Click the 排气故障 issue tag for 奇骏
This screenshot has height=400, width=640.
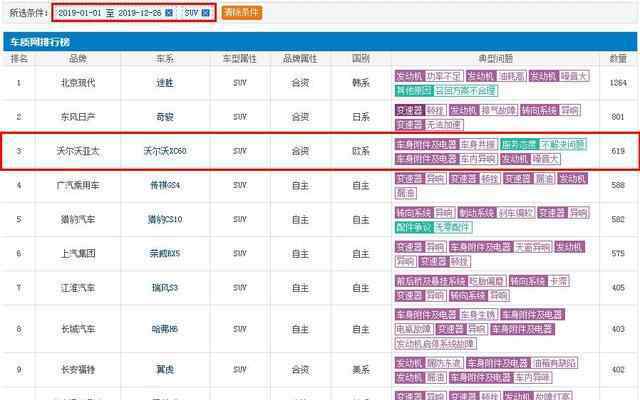click(x=499, y=110)
